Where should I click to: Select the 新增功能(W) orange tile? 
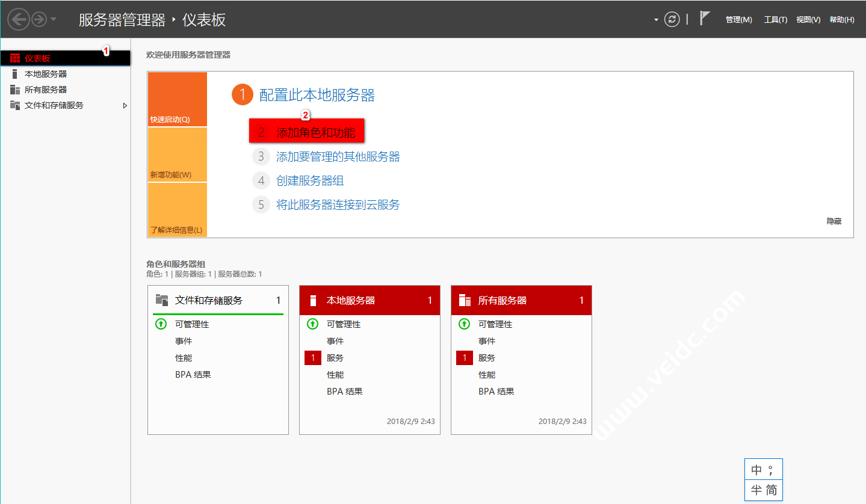pyautogui.click(x=177, y=155)
